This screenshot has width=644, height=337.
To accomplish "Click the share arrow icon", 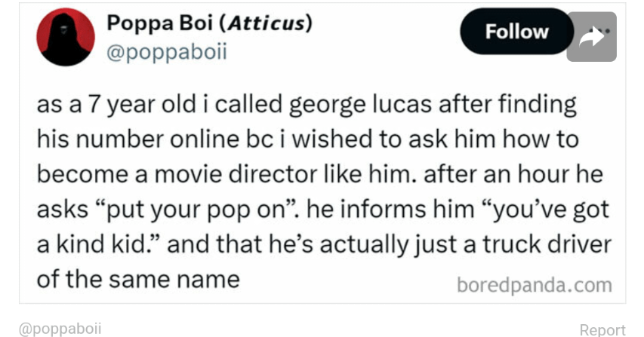I will [592, 37].
